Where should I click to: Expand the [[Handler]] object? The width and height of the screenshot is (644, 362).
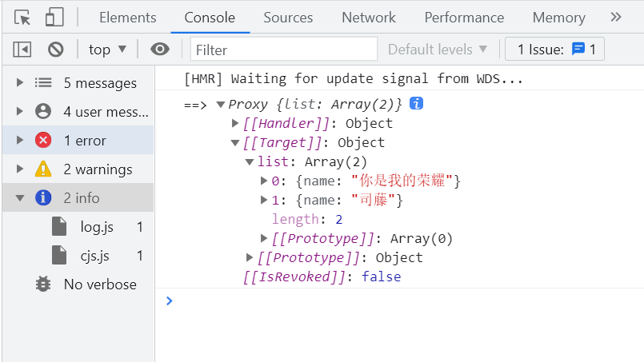tap(235, 123)
